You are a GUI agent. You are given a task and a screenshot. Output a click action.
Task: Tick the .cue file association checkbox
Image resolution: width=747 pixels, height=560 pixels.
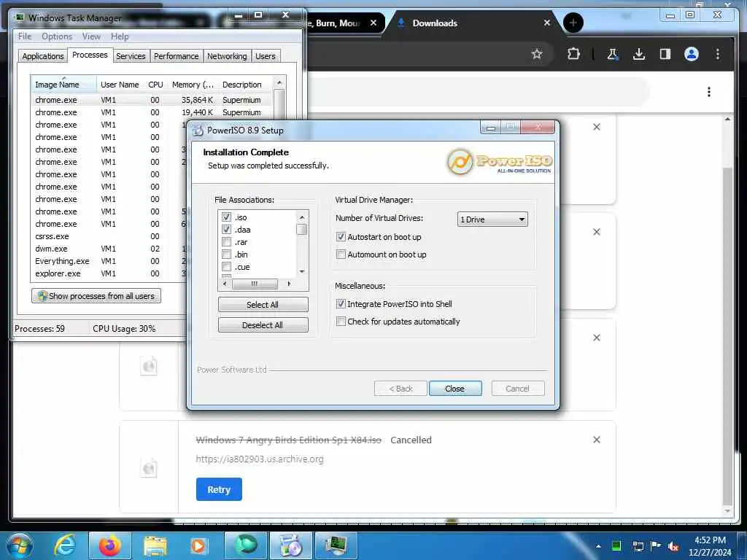(226, 267)
